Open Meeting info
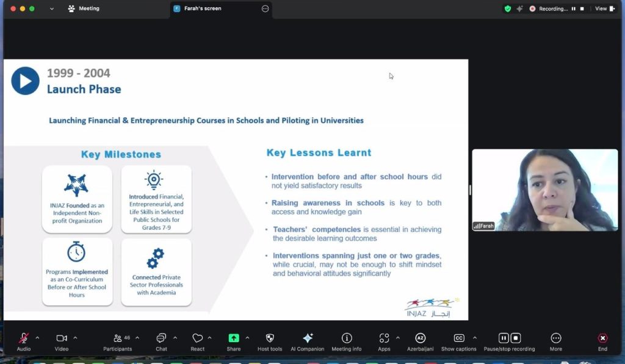 tap(347, 338)
